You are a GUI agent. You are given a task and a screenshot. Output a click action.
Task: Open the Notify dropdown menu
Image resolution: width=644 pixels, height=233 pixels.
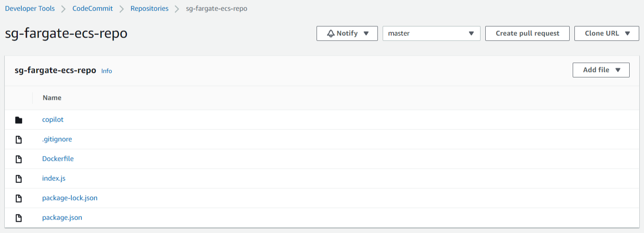tap(347, 34)
